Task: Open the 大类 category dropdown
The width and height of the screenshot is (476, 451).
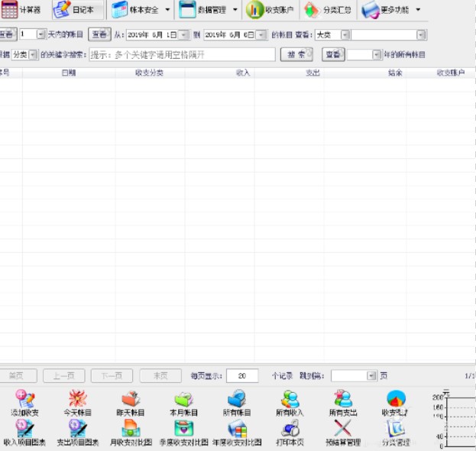Action: tap(344, 35)
